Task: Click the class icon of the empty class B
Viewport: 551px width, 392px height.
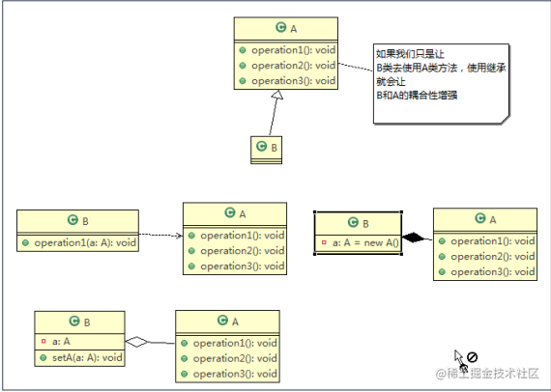Action: coord(261,146)
